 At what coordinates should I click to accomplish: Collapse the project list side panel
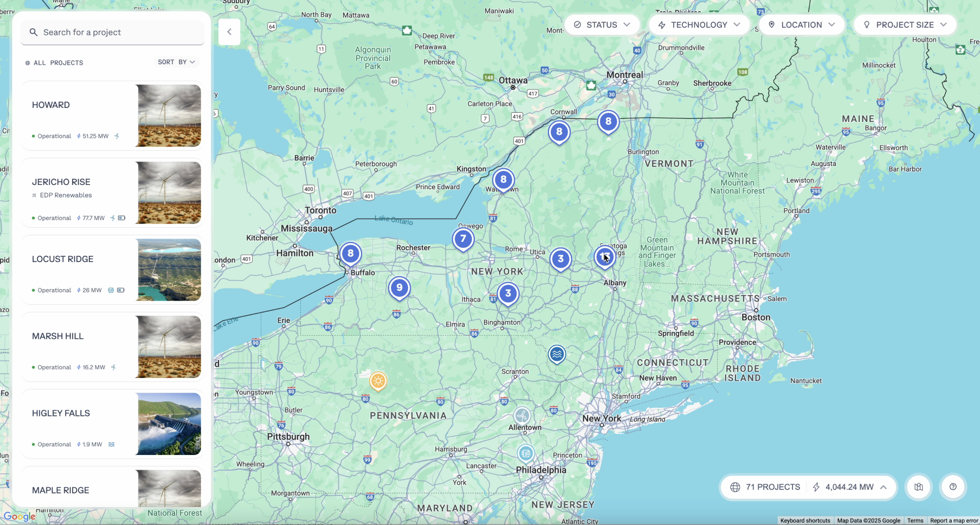[x=229, y=32]
